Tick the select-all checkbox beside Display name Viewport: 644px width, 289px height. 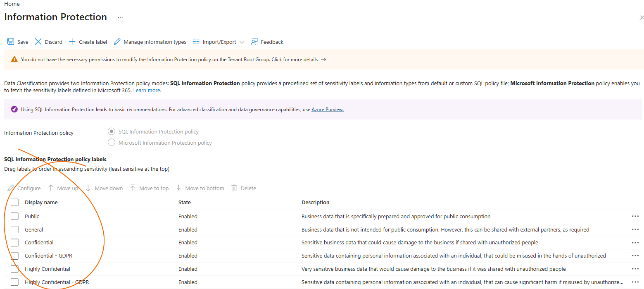14,203
